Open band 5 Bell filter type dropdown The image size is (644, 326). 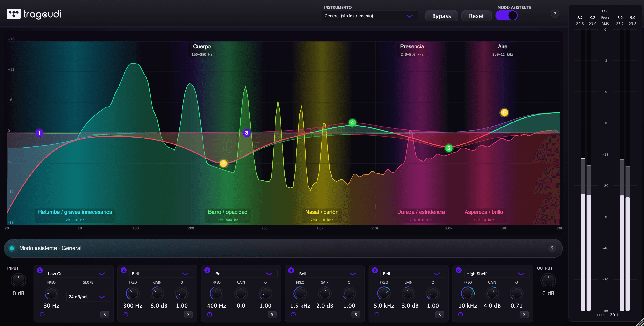pos(413,274)
